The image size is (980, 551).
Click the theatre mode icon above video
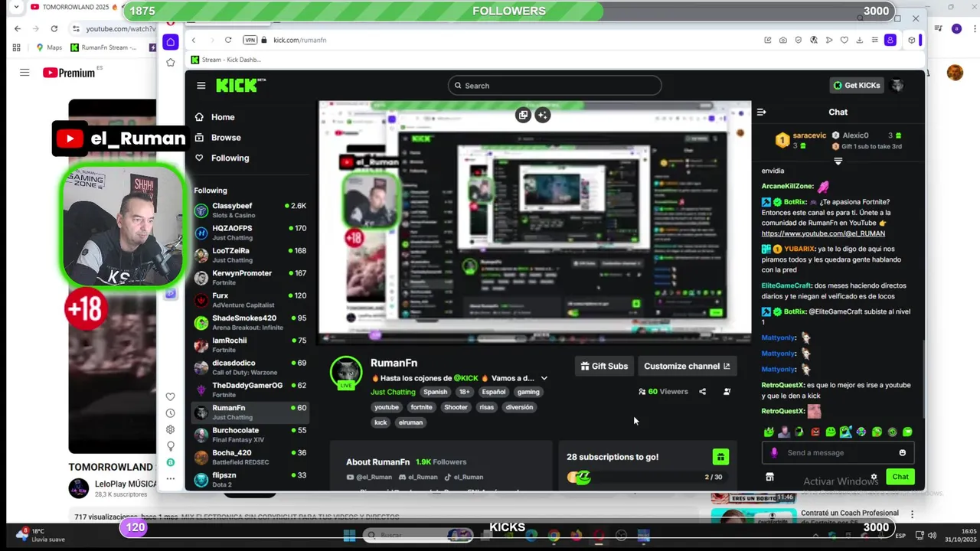[x=523, y=115]
